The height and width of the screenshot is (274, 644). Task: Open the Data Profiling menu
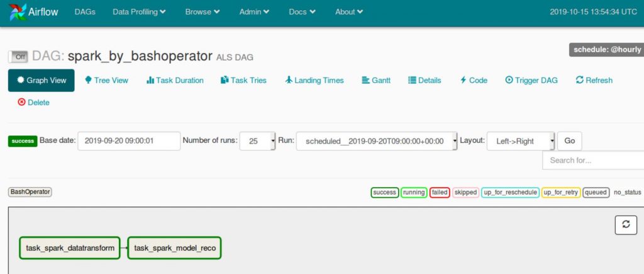click(139, 12)
